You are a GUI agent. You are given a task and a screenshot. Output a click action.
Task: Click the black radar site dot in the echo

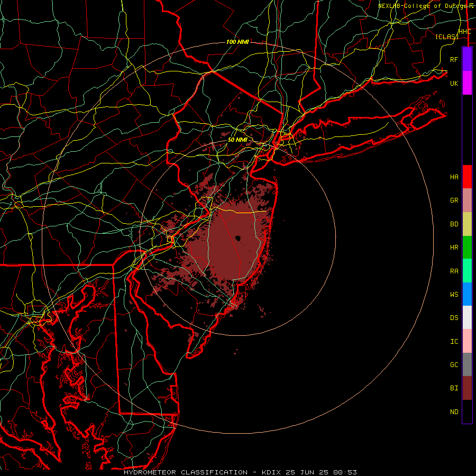pos(237,239)
